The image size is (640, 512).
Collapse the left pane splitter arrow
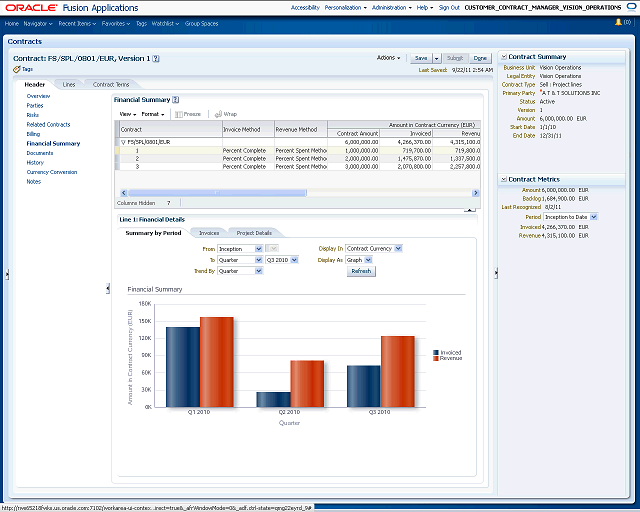pyautogui.click(x=7, y=274)
